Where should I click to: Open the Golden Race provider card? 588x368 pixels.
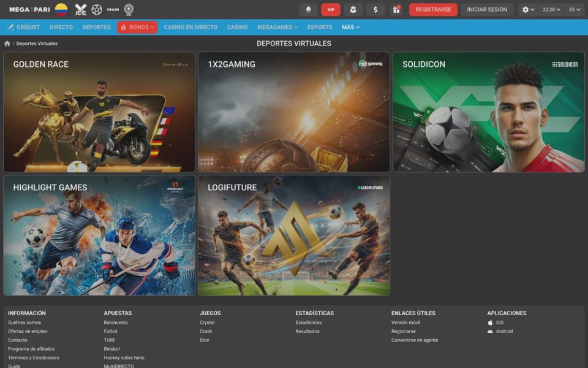(99, 112)
